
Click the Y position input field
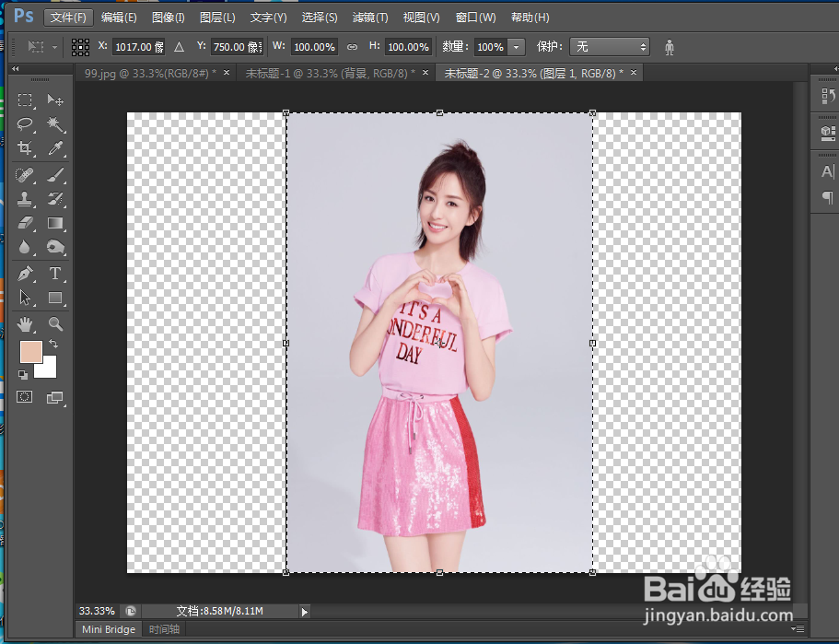coord(237,47)
